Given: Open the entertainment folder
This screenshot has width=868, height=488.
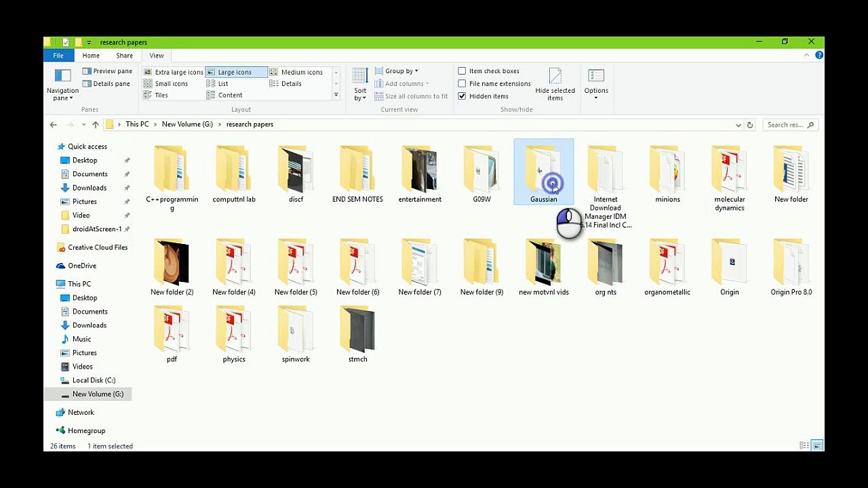Looking at the screenshot, I should [x=420, y=174].
